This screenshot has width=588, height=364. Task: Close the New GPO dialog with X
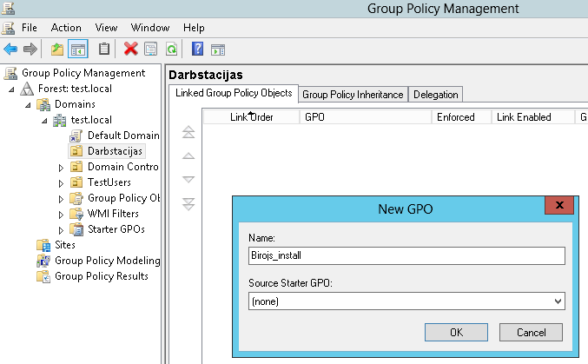pos(559,205)
